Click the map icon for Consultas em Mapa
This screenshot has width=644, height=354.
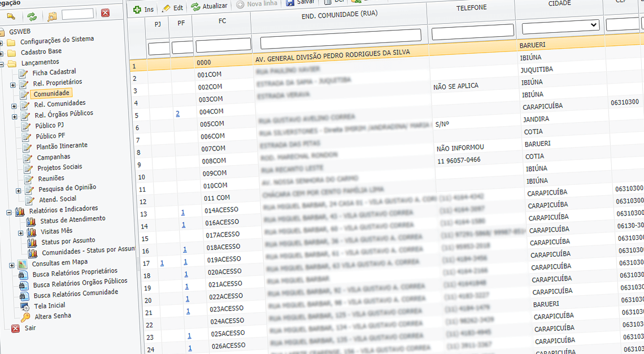point(22,264)
